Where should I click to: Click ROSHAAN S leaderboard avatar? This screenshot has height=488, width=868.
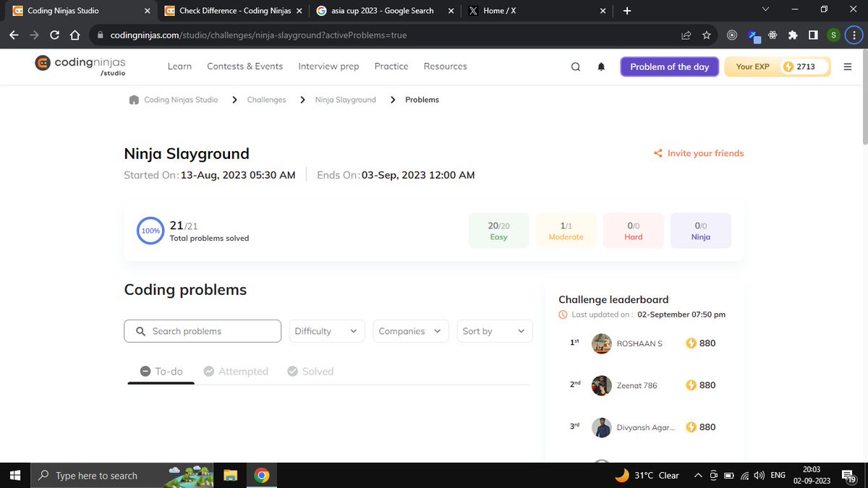coord(602,343)
